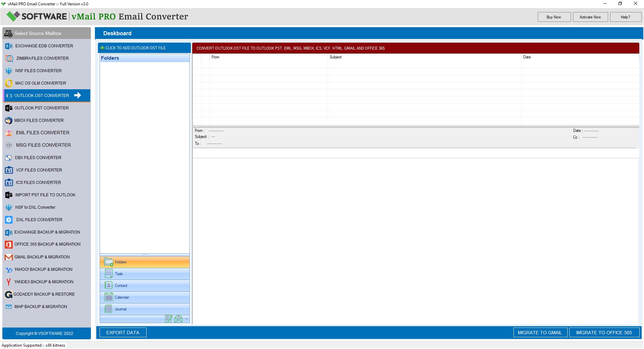Select Zimbra Files Converter in the sidebar
Image resolution: width=644 pixels, height=349 pixels.
47,58
